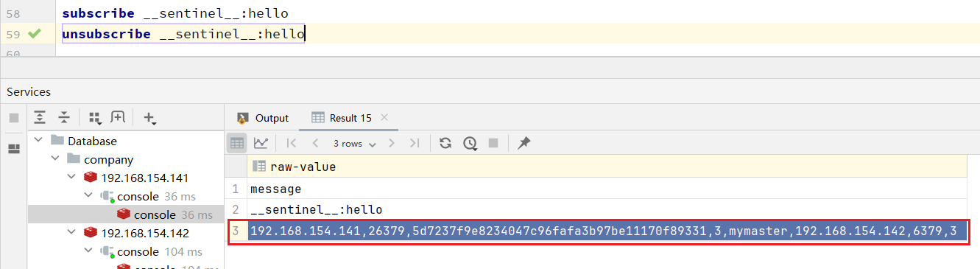The width and height of the screenshot is (980, 269).
Task: Open services in new tab icon
Action: point(118,118)
